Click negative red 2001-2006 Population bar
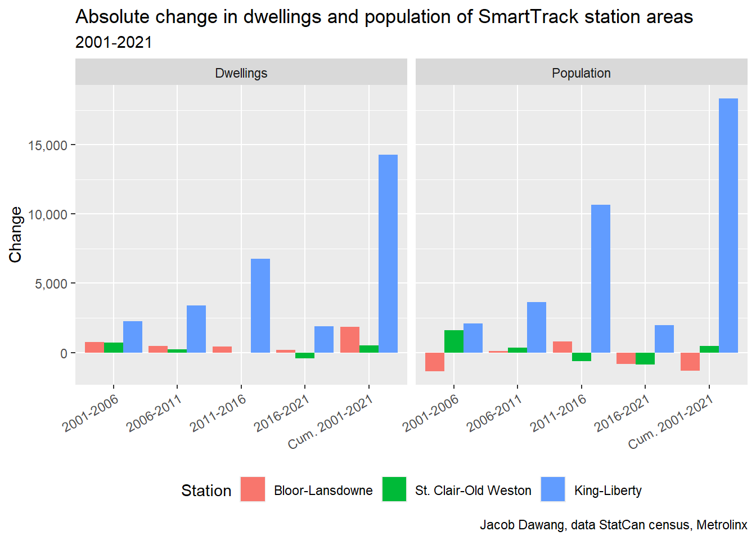 (435, 362)
